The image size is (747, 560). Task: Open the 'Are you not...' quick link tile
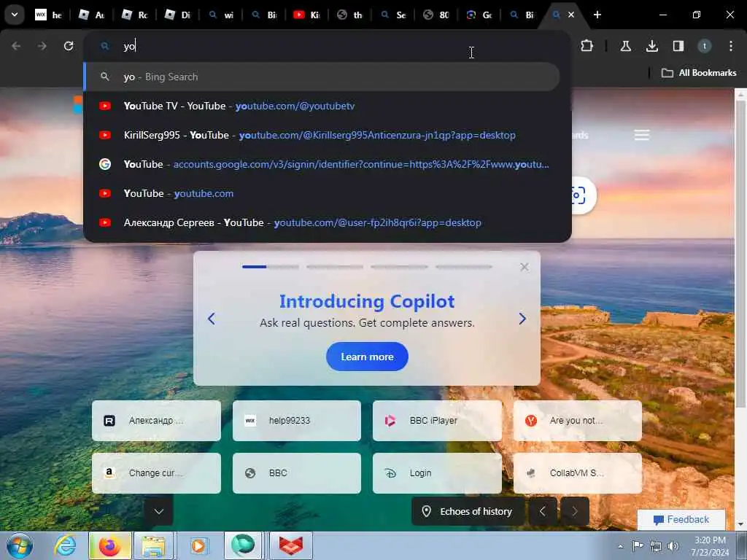pyautogui.click(x=578, y=421)
